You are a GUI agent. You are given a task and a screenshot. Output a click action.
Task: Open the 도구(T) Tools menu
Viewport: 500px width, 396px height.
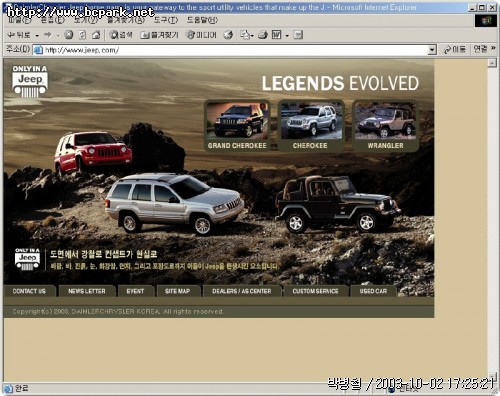[166, 20]
